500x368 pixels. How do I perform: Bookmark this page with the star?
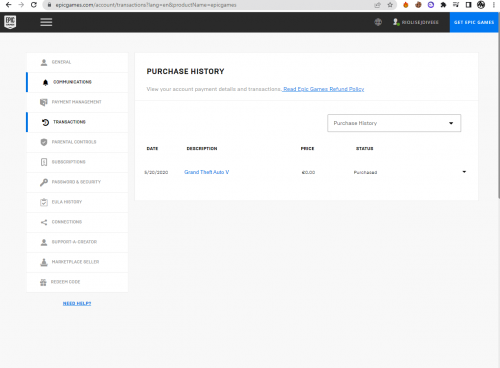tap(390, 5)
